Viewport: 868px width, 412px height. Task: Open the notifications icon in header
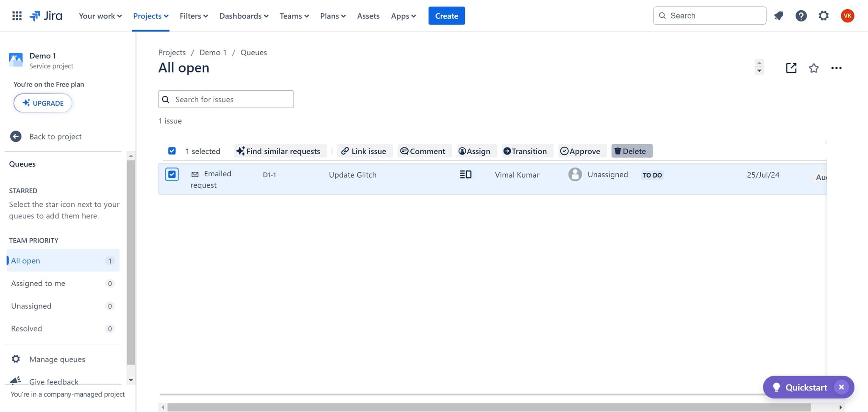[x=779, y=16]
